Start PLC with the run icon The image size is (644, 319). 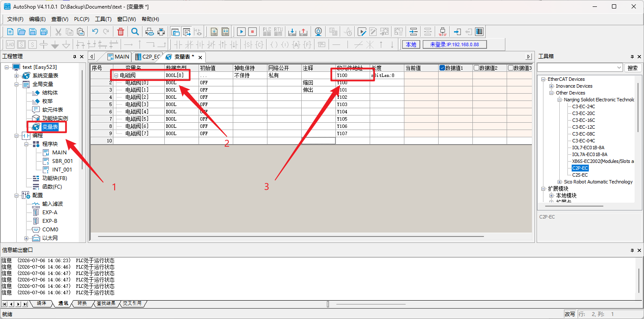[x=241, y=32]
